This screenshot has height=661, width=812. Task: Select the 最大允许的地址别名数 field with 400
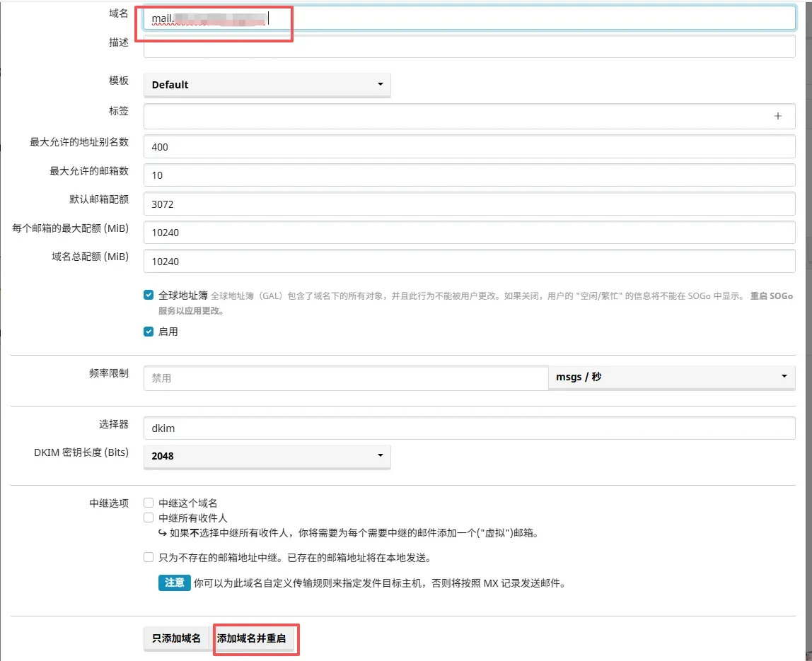point(469,147)
